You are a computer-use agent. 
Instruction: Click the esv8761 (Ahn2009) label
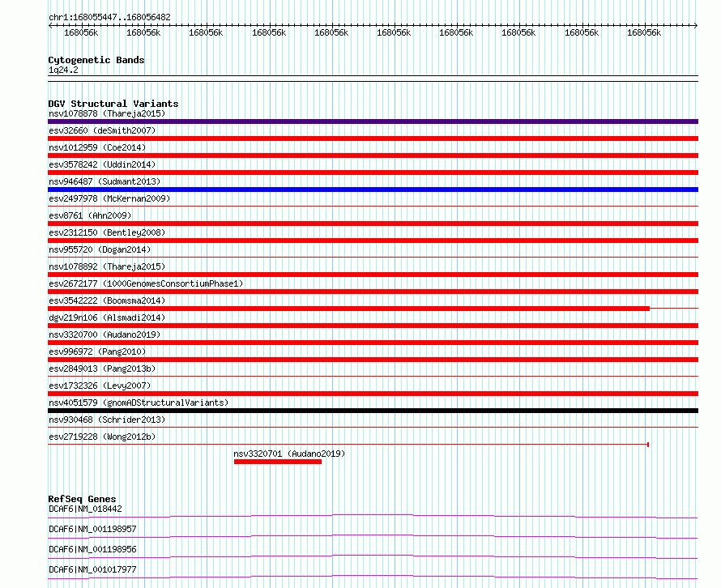pyautogui.click(x=90, y=215)
